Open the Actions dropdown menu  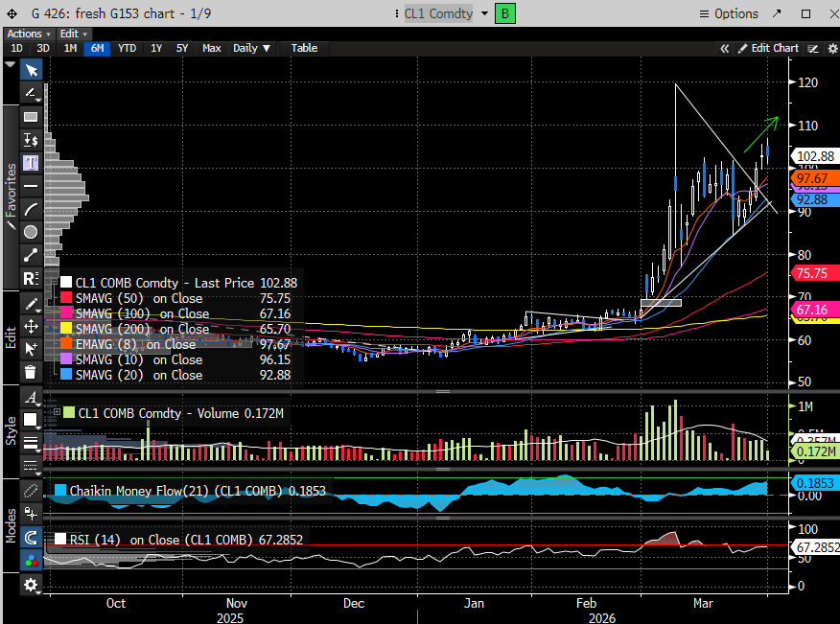[x=29, y=34]
